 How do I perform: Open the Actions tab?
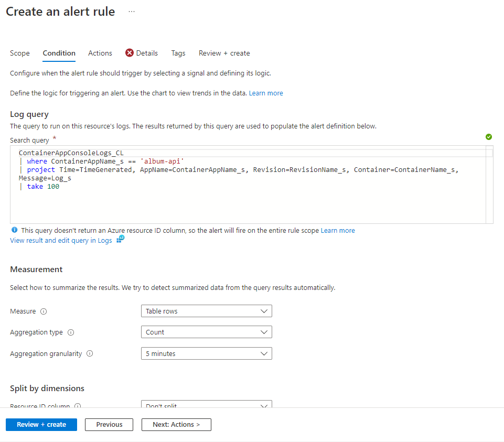[100, 53]
